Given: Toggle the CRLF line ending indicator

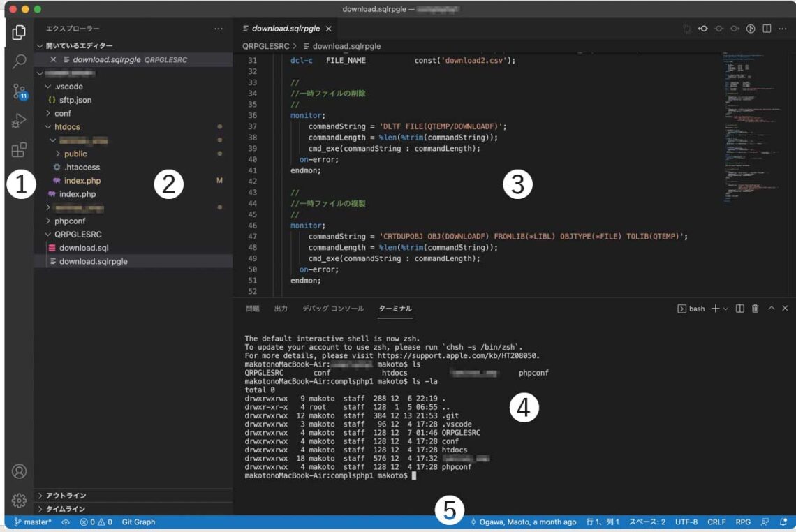Looking at the screenshot, I should pyautogui.click(x=716, y=522).
